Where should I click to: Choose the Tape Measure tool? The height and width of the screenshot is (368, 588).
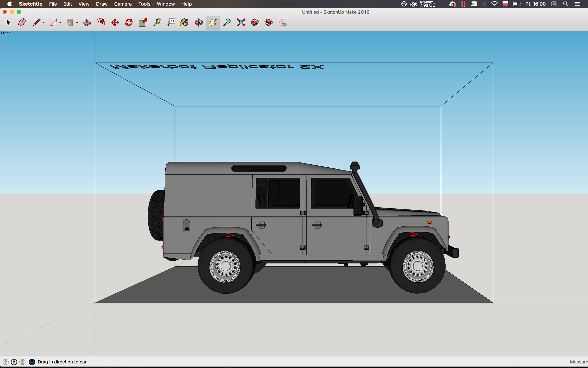[157, 23]
